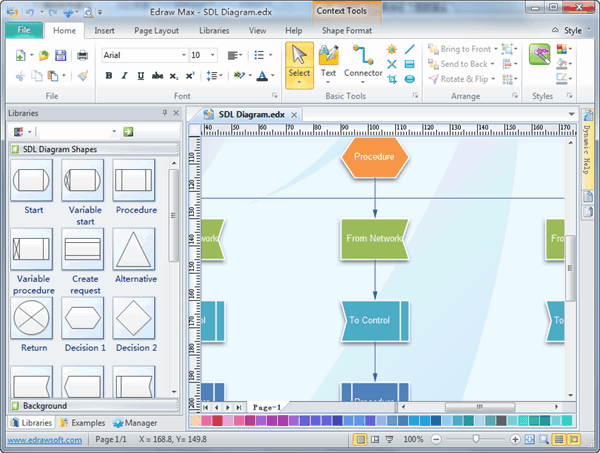Select the Text tool
Viewport: 600px width, 453px height.
pos(328,63)
